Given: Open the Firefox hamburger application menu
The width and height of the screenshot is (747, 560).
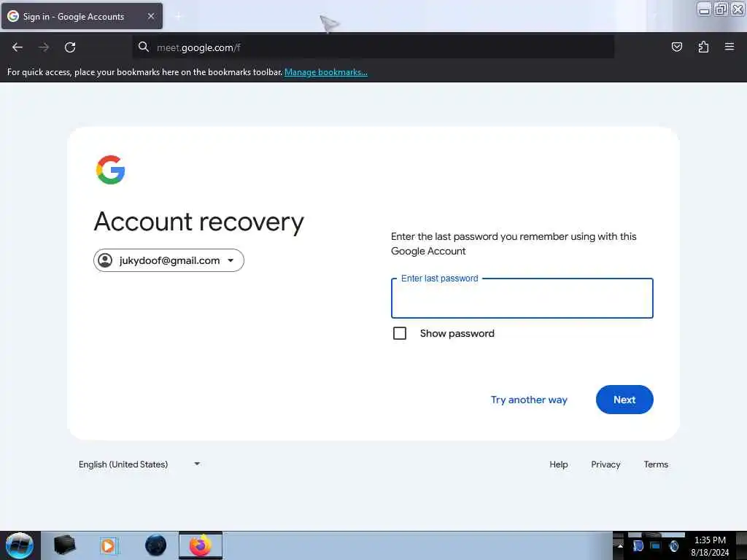Looking at the screenshot, I should 729,47.
